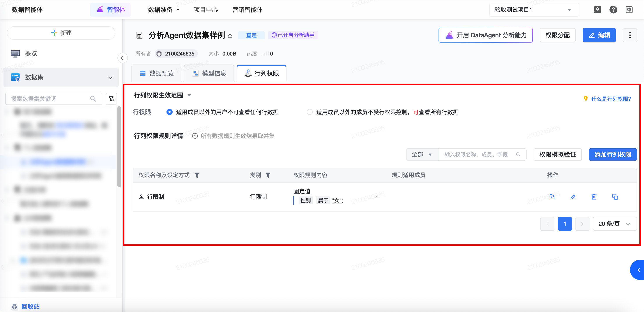Open the 全部 filter dropdown
644x312 pixels.
[422, 154]
